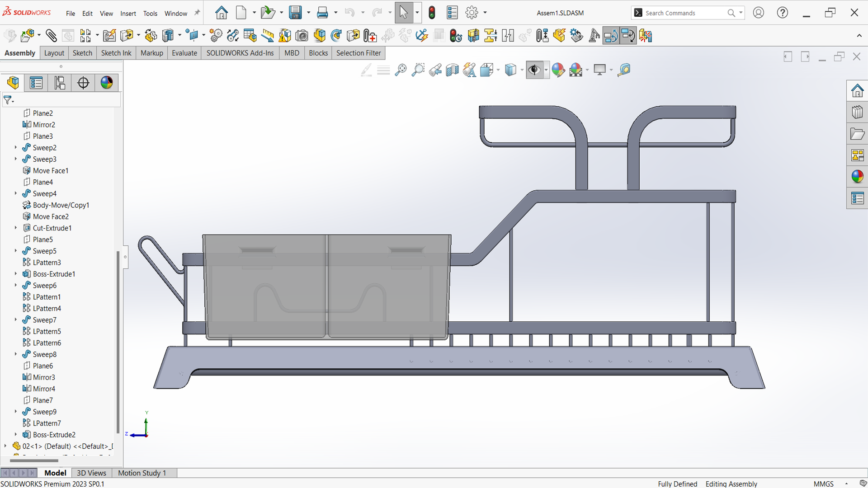The height and width of the screenshot is (488, 868).
Task: Click the Options gear icon
Action: point(472,13)
